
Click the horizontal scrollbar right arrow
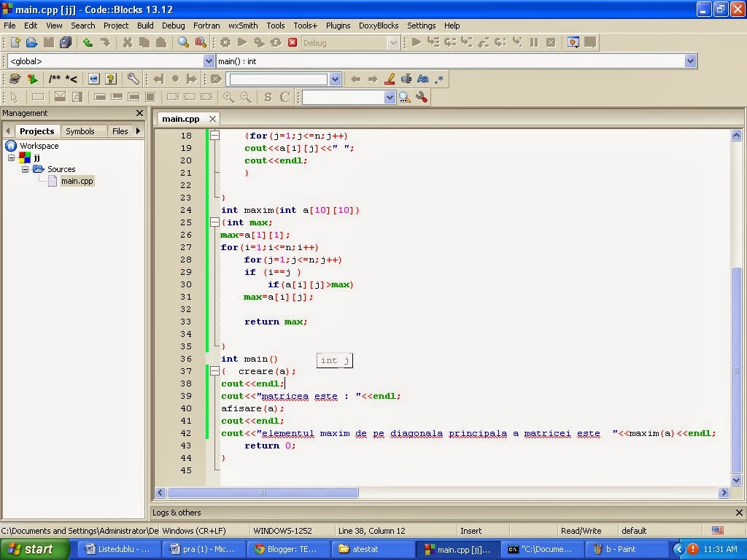click(x=724, y=492)
